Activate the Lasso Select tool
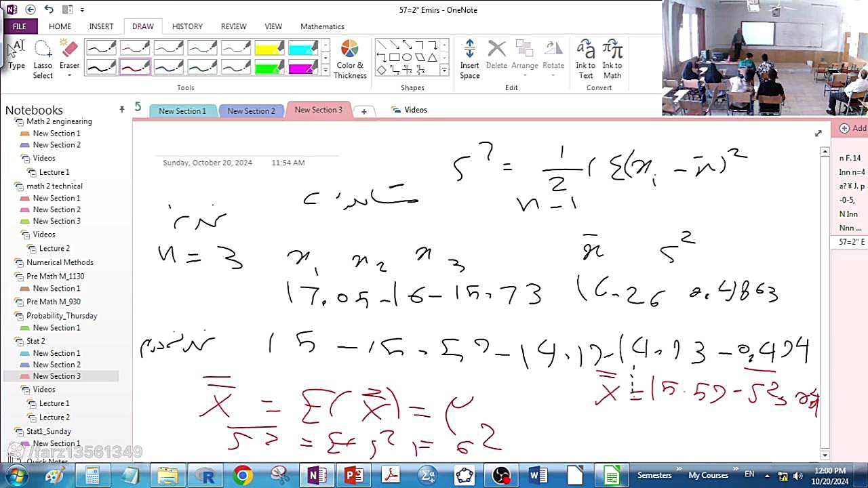Viewport: 868px width, 488px height. click(x=43, y=60)
